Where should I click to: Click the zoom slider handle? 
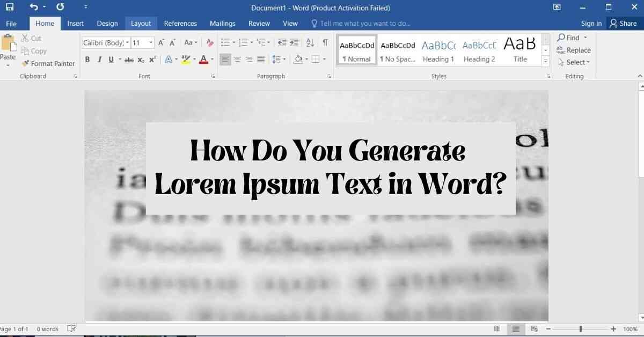(580, 329)
